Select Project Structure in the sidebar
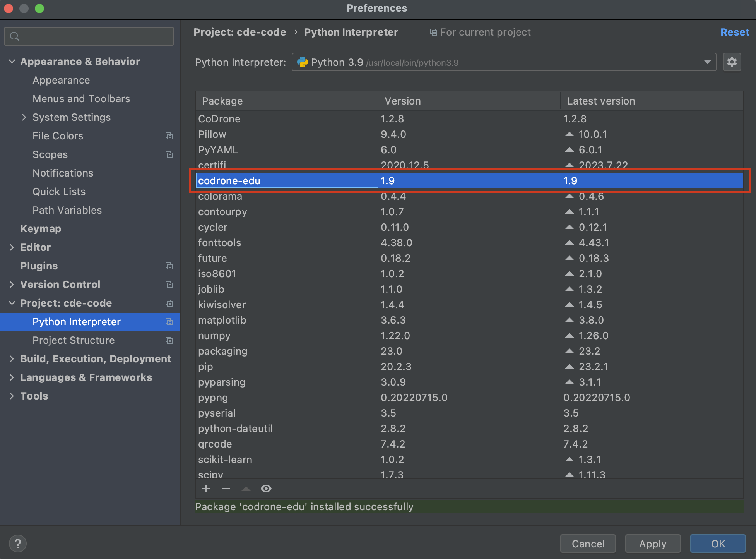Screen dimensions: 756x559 click(74, 340)
